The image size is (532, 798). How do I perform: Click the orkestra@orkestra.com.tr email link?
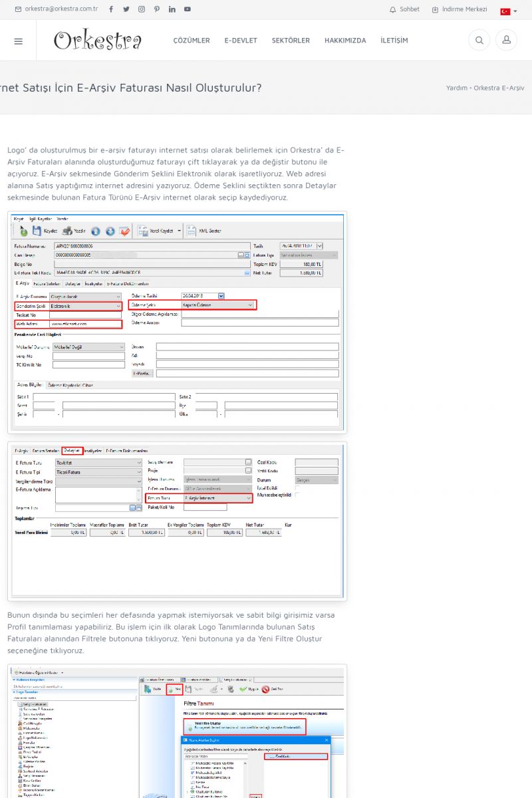click(x=57, y=9)
